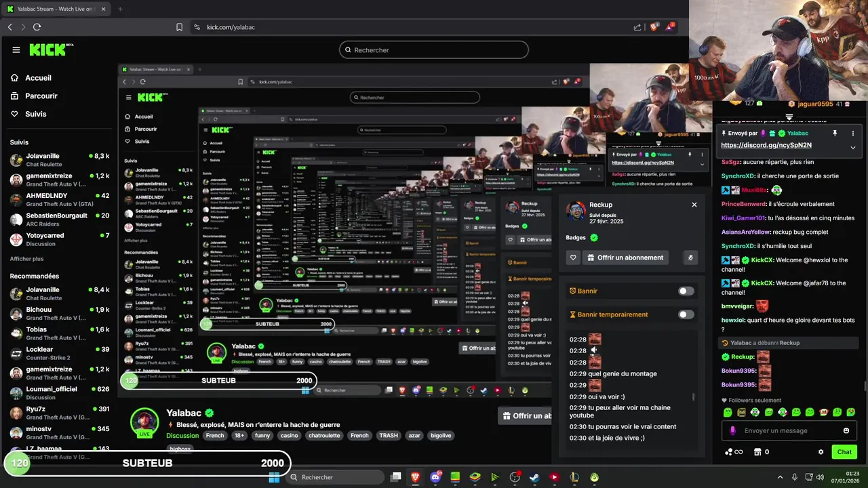Click the scrollbar in Reckup card message list
The height and width of the screenshot is (488, 868).
pos(693,397)
